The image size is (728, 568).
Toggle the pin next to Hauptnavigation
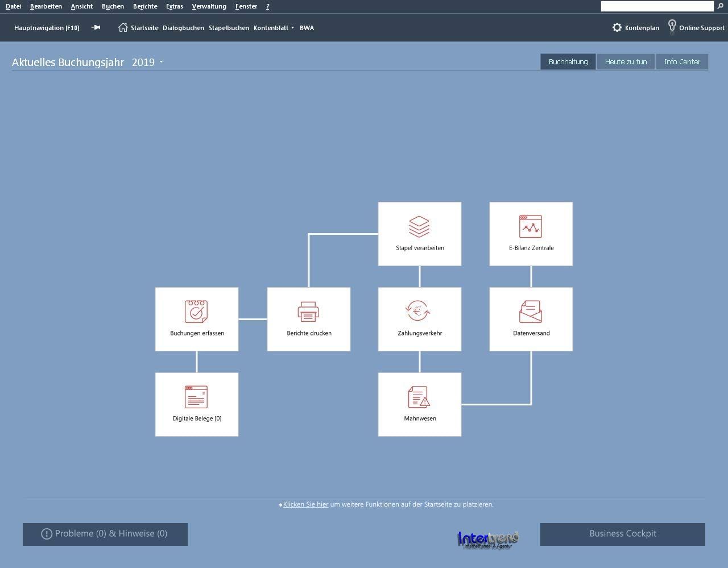pos(96,27)
